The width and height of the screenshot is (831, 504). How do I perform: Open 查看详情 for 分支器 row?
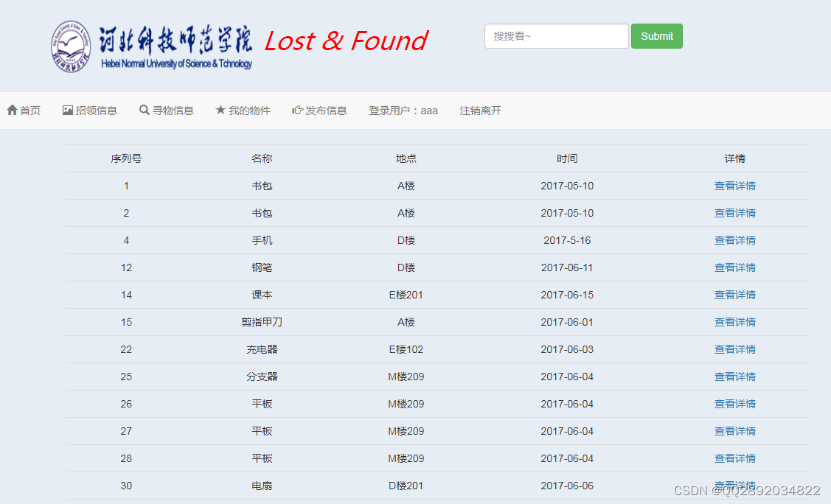(x=735, y=377)
